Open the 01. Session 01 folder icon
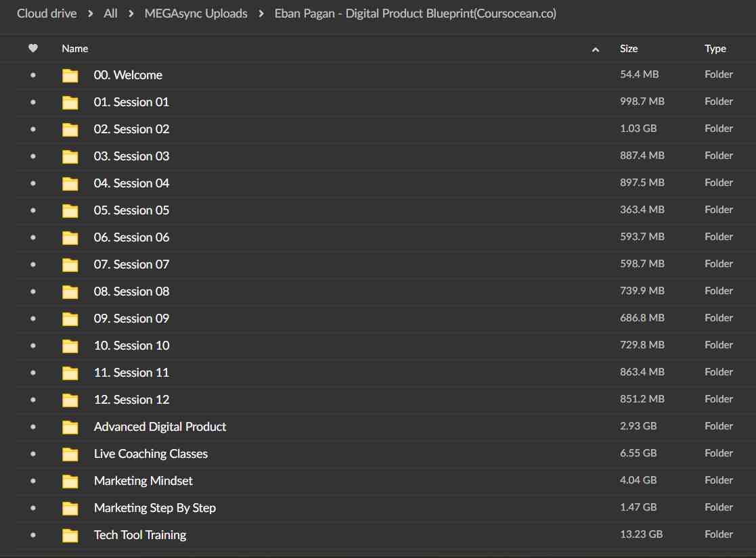This screenshot has width=756, height=558. [70, 102]
